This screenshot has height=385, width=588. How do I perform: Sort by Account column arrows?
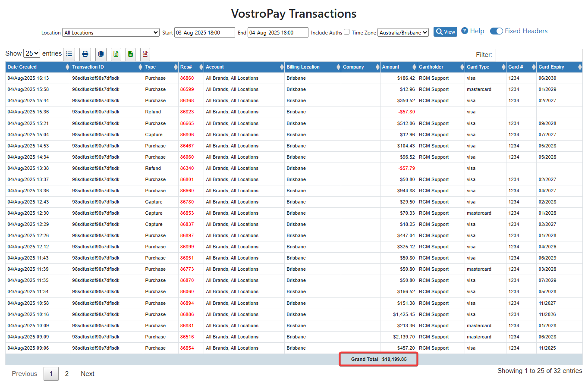click(x=282, y=67)
